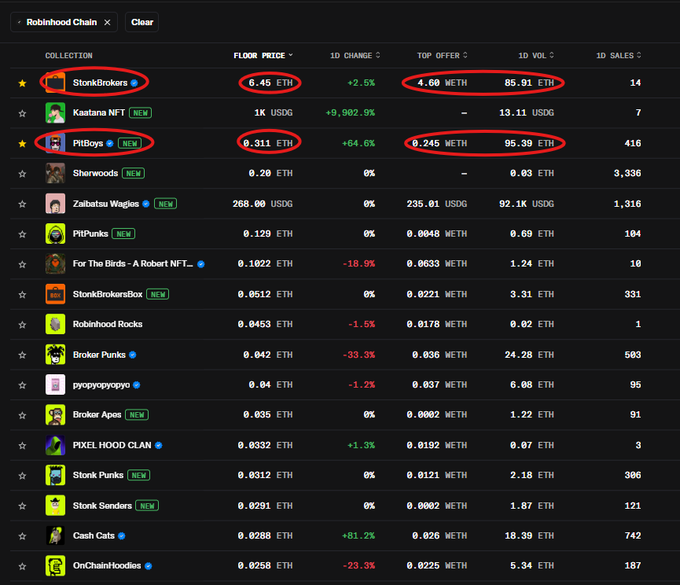Open Robinhood Rocks rock avatar
680x585 pixels.
[56, 324]
